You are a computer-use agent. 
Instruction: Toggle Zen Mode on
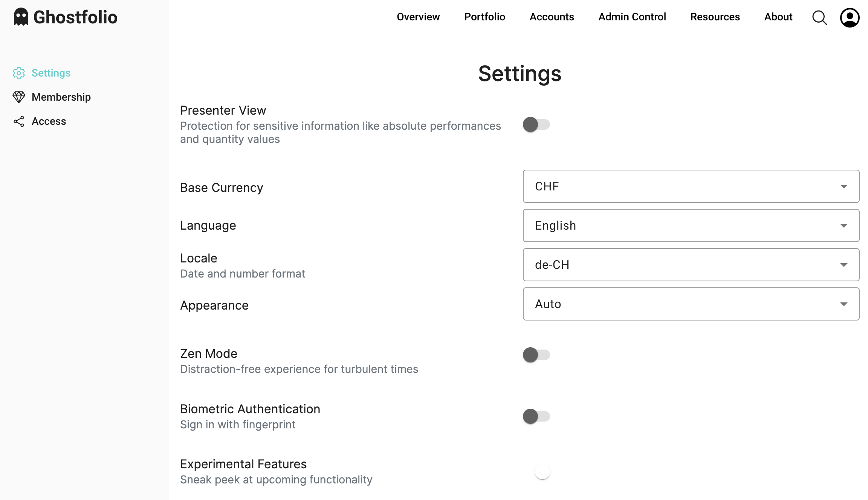click(x=536, y=354)
